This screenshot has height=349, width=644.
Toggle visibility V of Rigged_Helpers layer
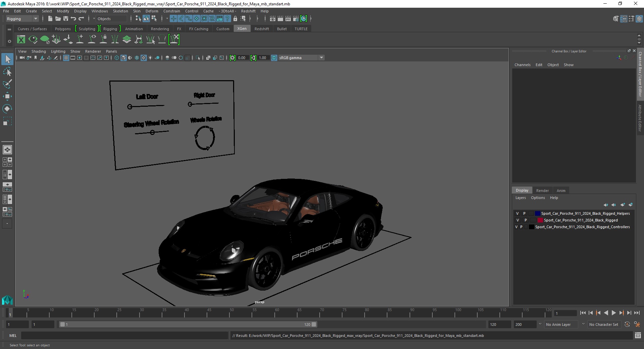[517, 213]
